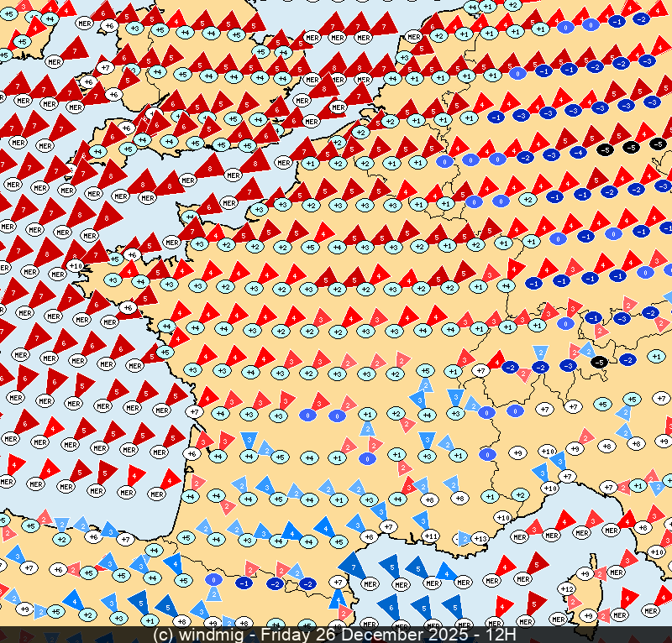The image size is (672, 643).
Task: Select the 0 marker left of Pyrenees -1
Action: click(x=214, y=579)
